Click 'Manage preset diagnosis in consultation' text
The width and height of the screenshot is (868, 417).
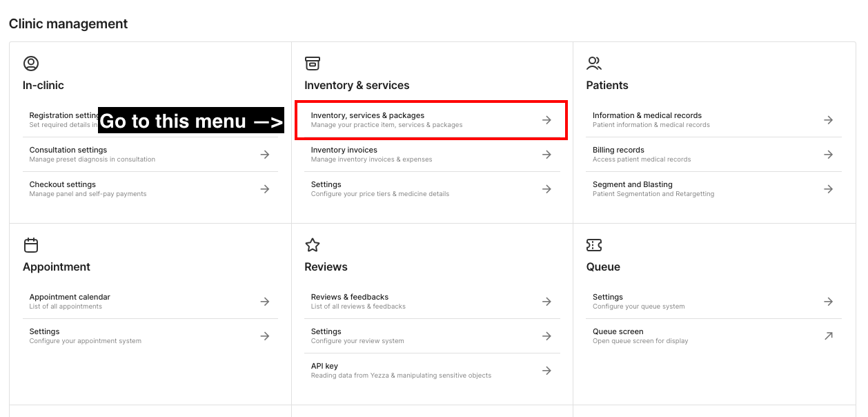pos(92,159)
